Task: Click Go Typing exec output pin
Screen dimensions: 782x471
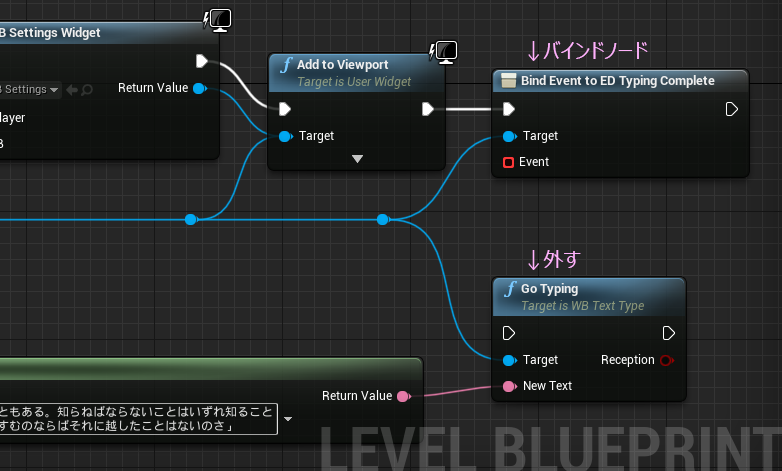Action: [669, 333]
